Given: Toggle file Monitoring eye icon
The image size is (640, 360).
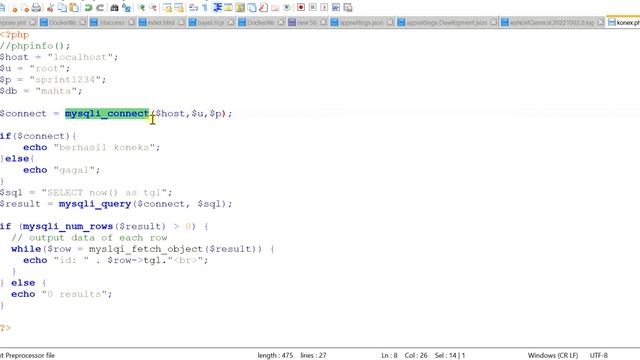Looking at the screenshot, I should click(287, 8).
